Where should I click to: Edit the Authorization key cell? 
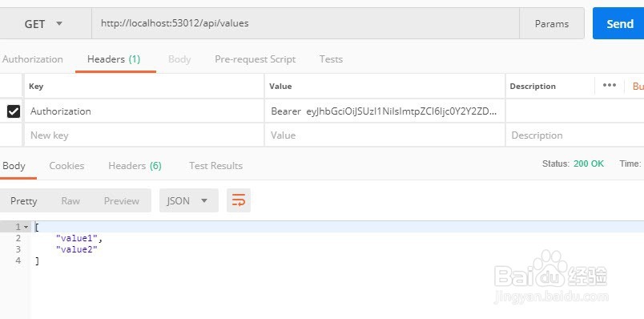[143, 111]
